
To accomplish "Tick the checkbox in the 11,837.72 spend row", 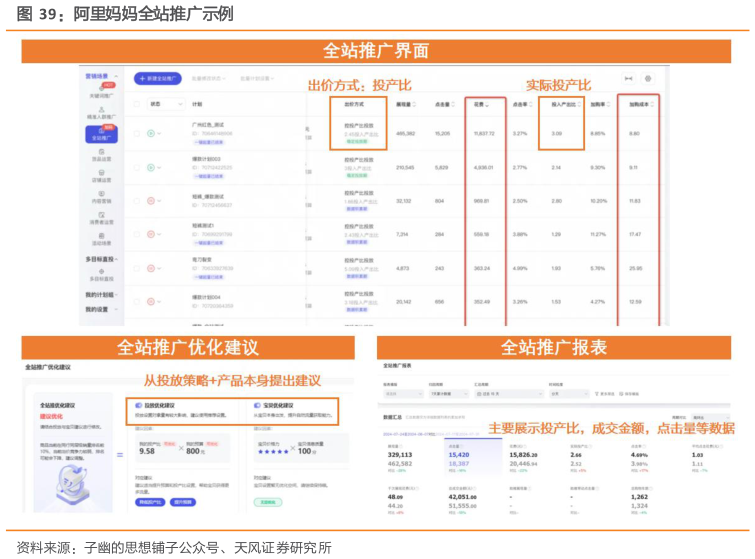I will (137, 133).
